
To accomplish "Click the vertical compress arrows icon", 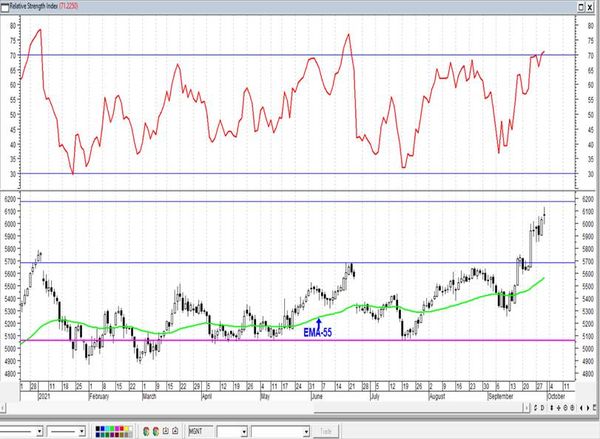I will coord(552,408).
